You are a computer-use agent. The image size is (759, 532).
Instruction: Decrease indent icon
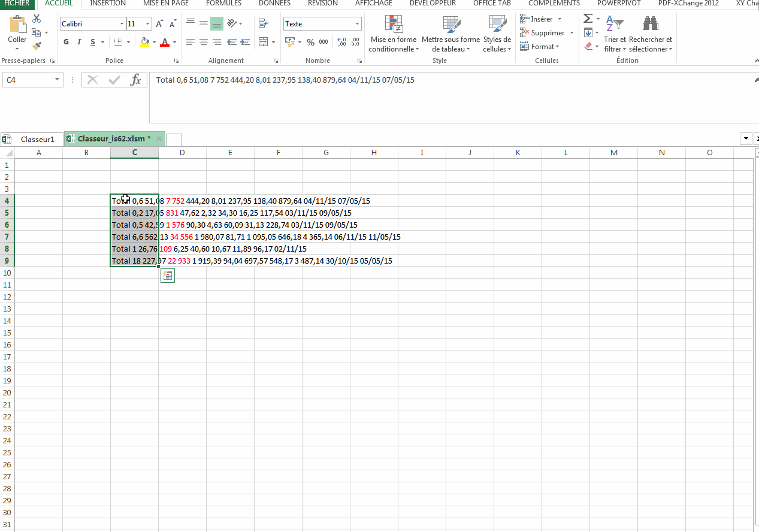click(232, 42)
